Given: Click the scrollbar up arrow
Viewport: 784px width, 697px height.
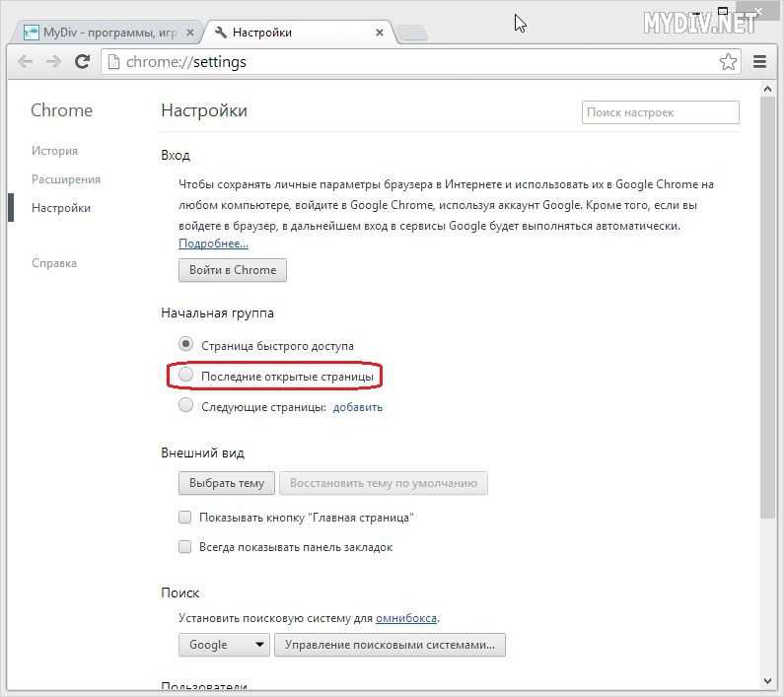Looking at the screenshot, I should tap(767, 89).
